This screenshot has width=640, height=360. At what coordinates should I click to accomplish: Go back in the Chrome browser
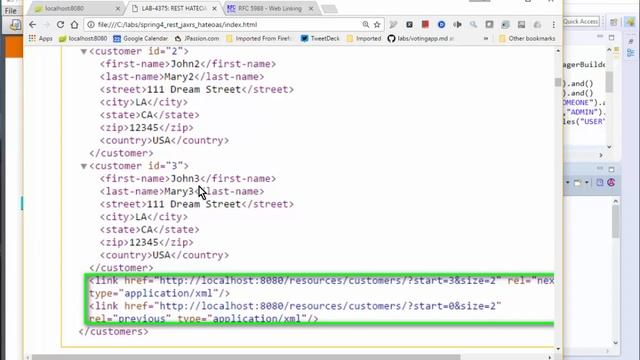[x=33, y=24]
